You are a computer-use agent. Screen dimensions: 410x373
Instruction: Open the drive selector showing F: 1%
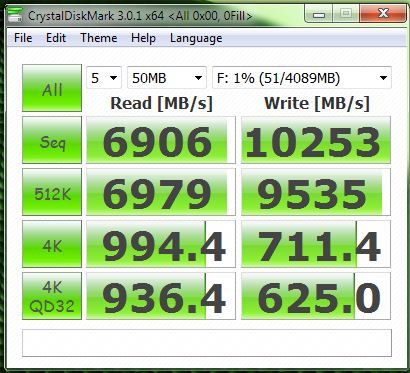302,78
